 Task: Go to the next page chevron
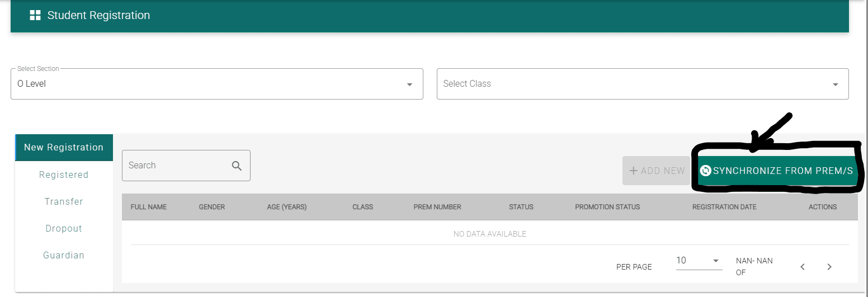click(x=829, y=267)
